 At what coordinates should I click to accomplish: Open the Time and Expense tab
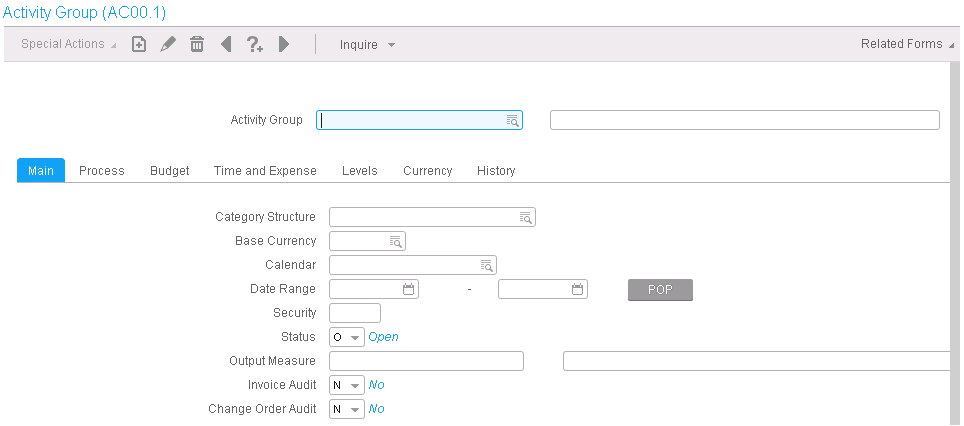265,170
